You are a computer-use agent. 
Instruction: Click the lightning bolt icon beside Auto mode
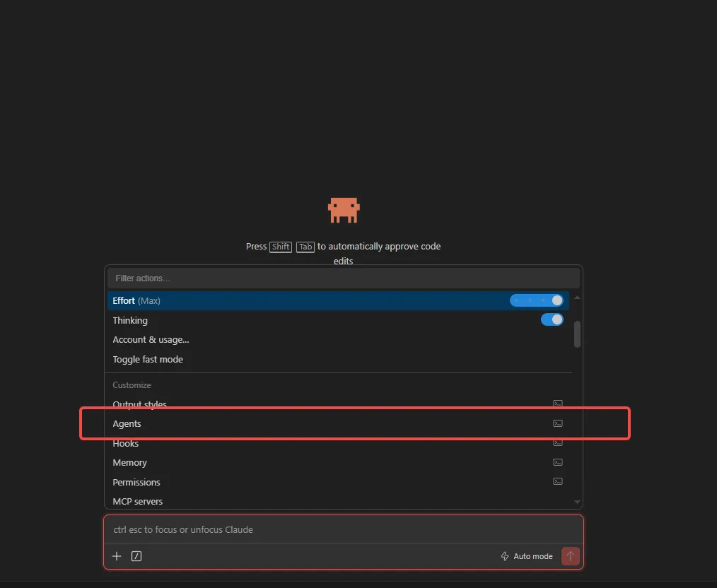click(505, 556)
